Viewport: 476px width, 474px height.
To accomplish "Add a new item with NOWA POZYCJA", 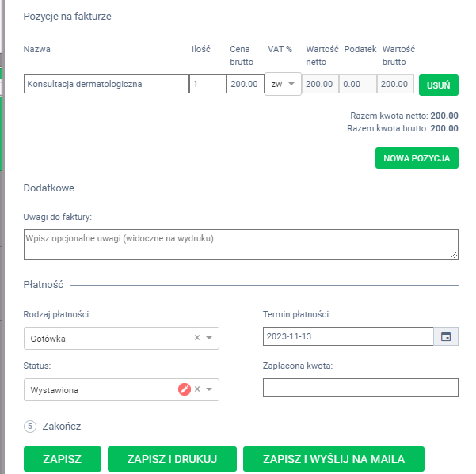I will (x=417, y=158).
